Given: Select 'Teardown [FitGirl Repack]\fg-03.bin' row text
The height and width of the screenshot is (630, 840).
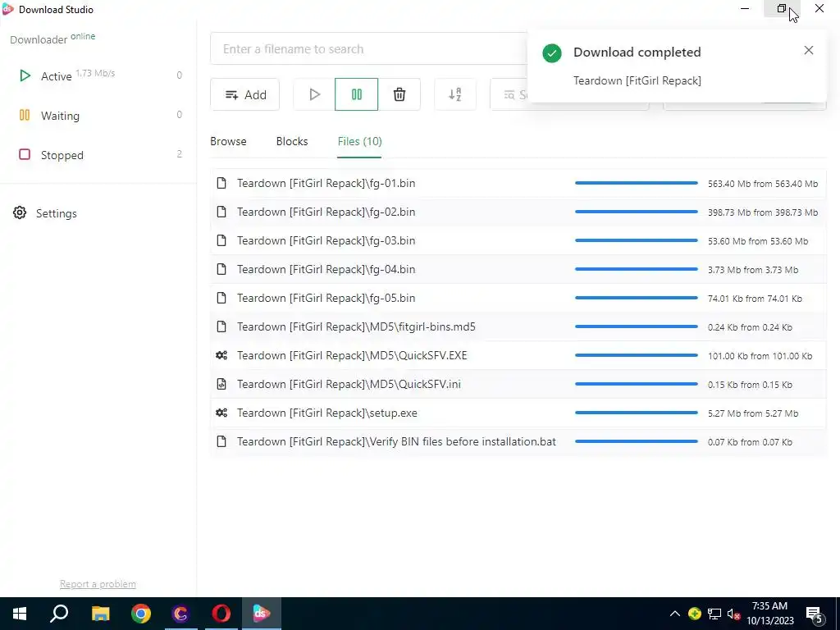Looking at the screenshot, I should pyautogui.click(x=326, y=240).
